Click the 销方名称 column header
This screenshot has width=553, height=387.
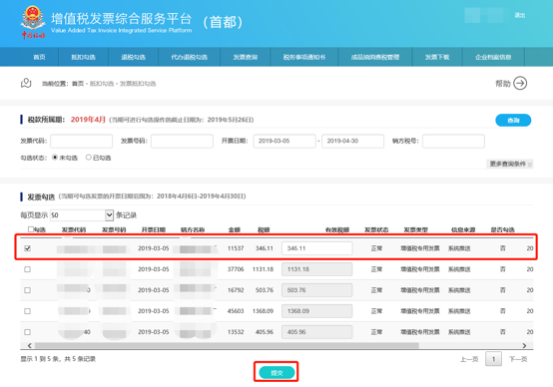point(193,230)
